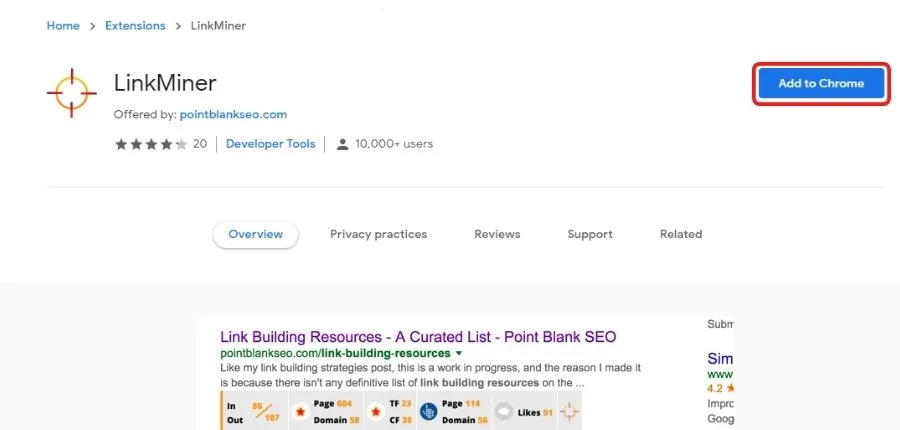Click the first red star Page metric icon

tap(300, 412)
